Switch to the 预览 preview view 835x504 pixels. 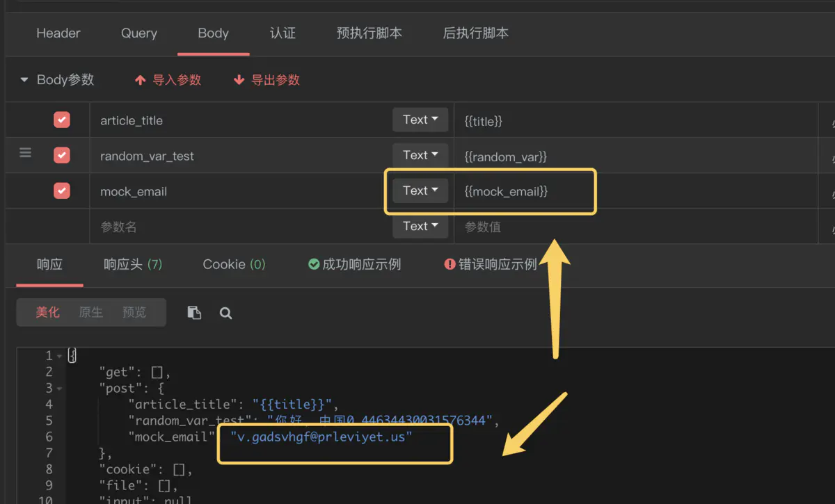[134, 312]
